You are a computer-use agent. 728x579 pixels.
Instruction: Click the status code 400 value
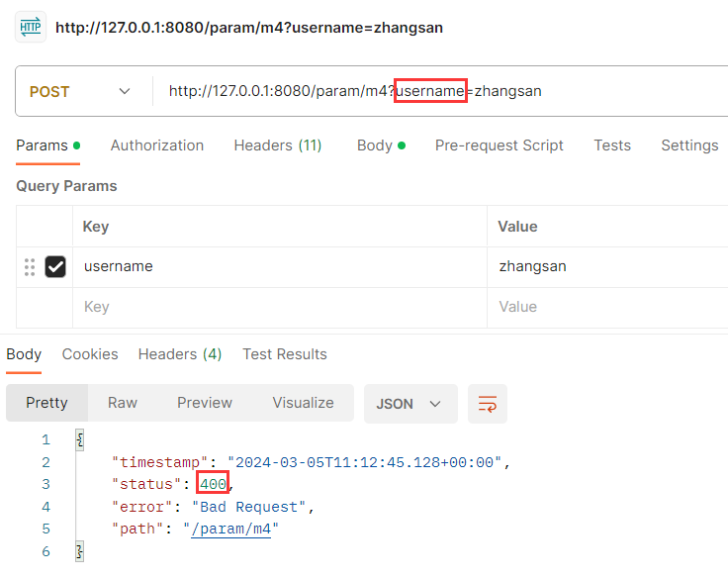pyautogui.click(x=213, y=484)
